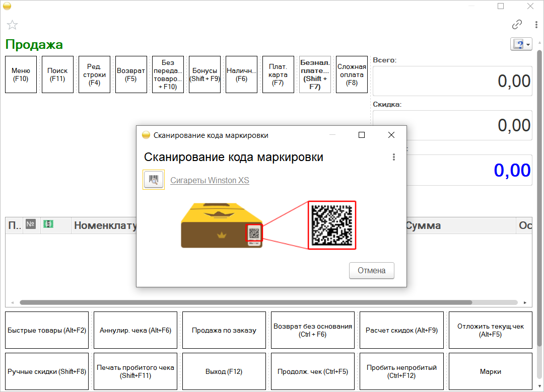The height and width of the screenshot is (392, 544).
Task: Click cigarette pack illustration in dialog
Action: tap(222, 225)
